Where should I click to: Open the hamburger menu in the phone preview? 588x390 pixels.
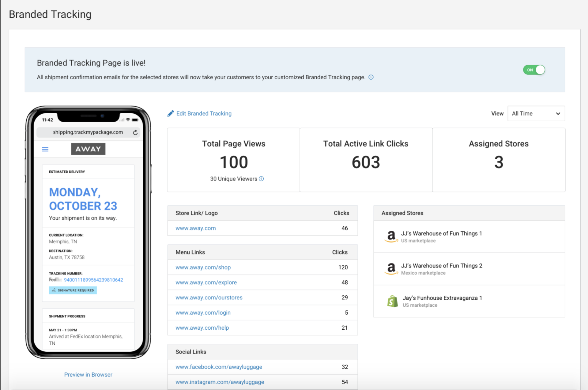tap(45, 149)
